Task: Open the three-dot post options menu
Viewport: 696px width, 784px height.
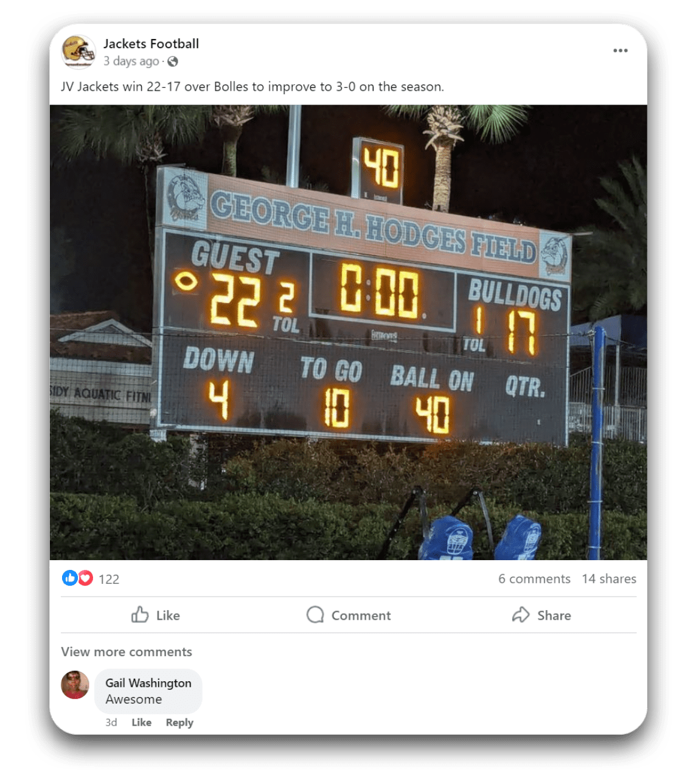Action: [620, 50]
